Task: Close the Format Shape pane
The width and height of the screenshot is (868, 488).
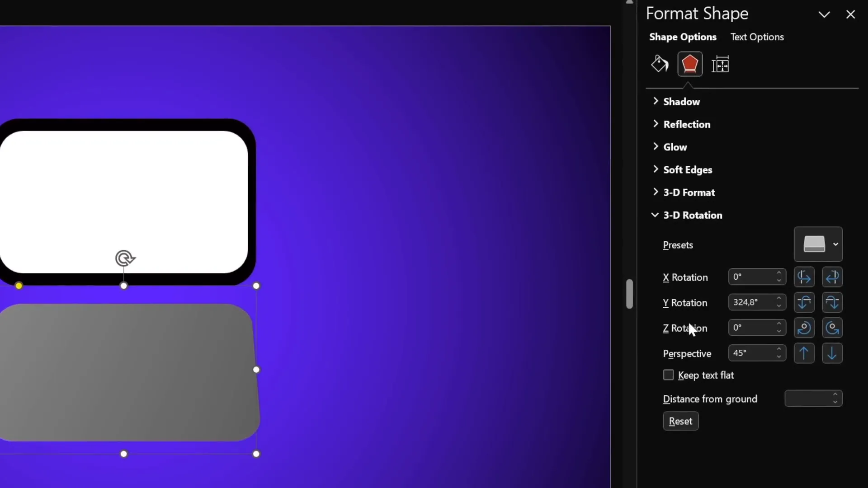Action: [x=850, y=14]
